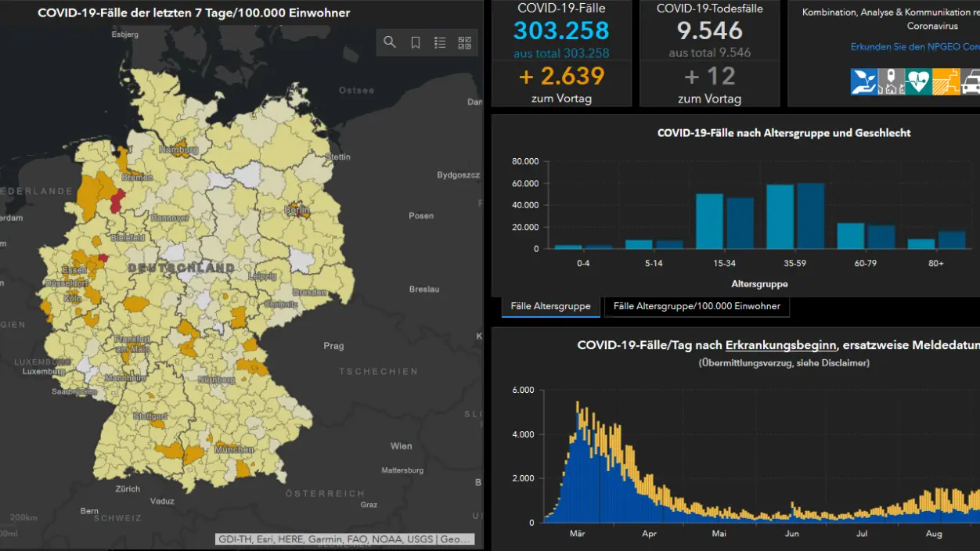Click the March peak in the daily cases chart

(x=578, y=407)
